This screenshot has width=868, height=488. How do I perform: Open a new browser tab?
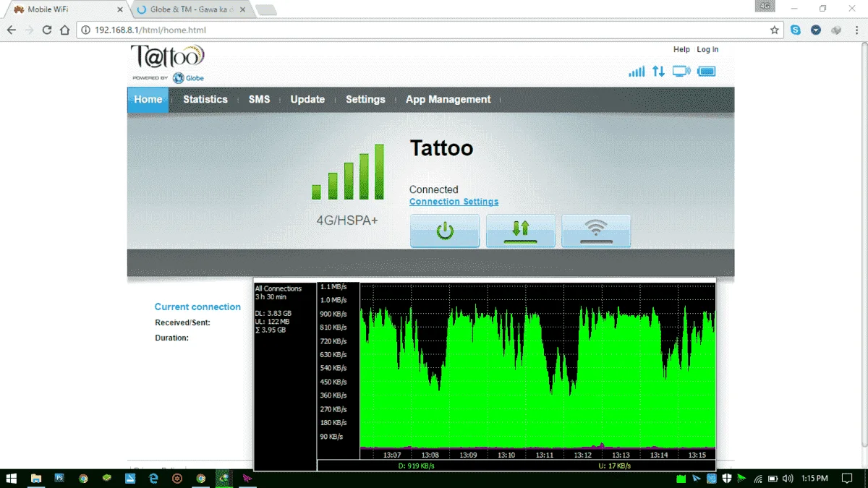pos(266,9)
